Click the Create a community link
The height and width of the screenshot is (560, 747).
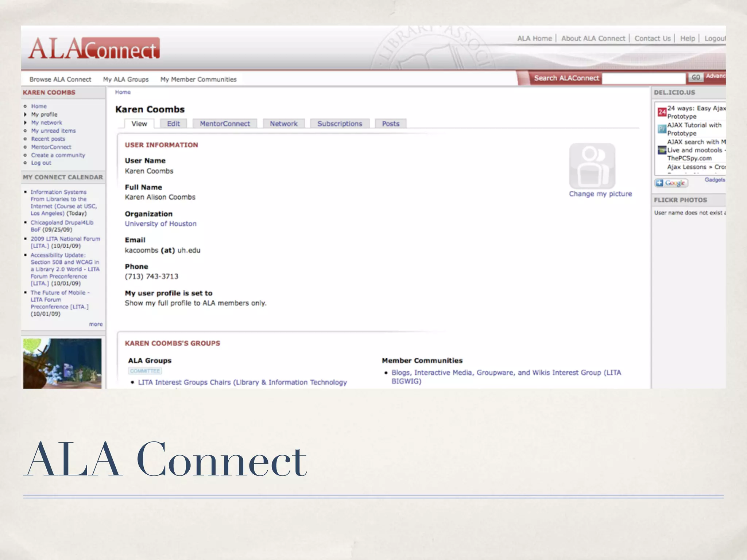pos(58,155)
